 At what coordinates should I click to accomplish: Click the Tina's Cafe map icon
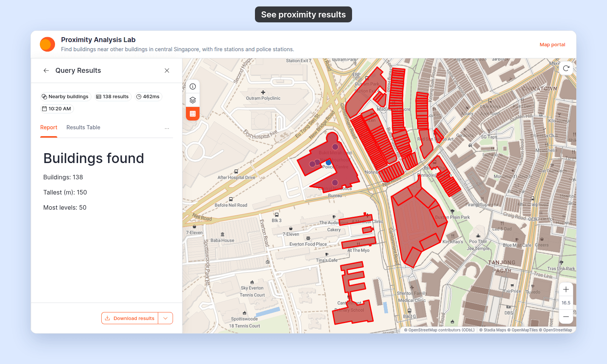point(327,255)
